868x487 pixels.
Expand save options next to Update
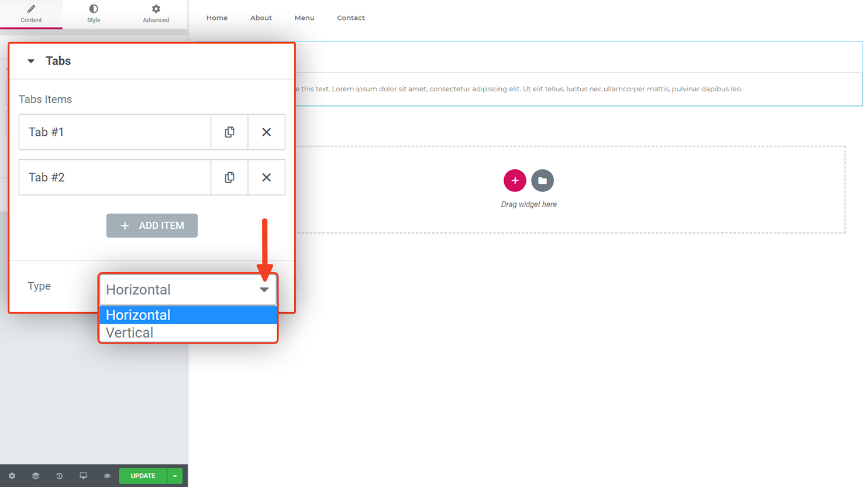(175, 476)
